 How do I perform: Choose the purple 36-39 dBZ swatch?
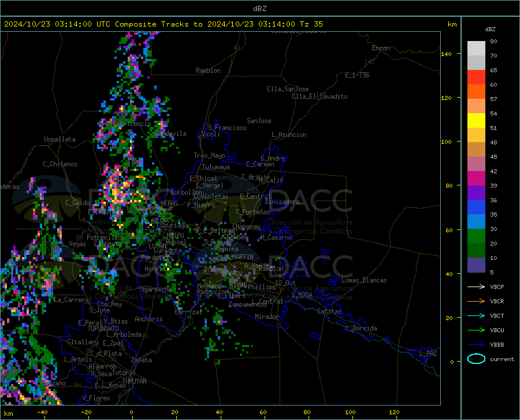476,193
